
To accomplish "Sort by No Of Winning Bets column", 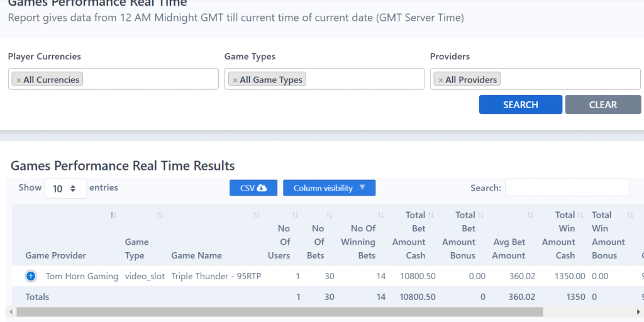I will [x=380, y=216].
